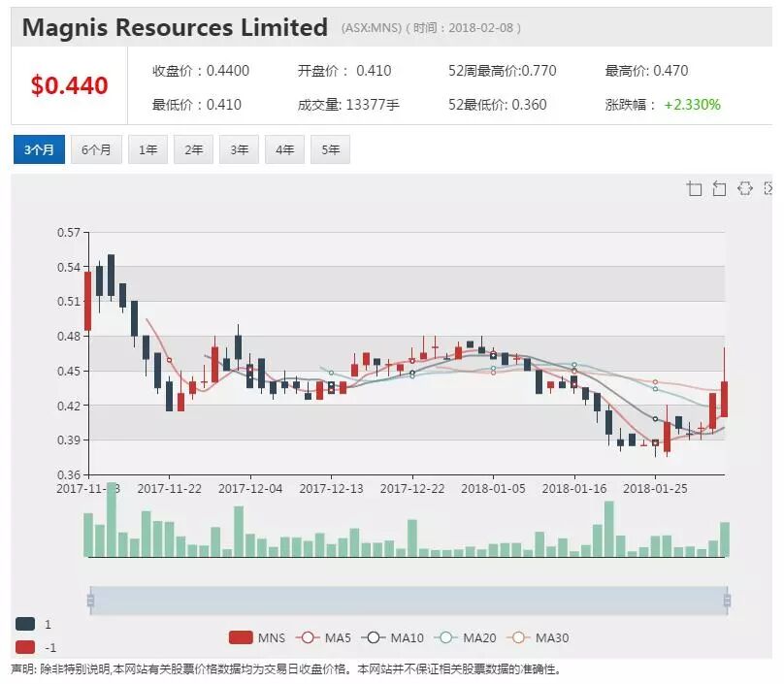Click the partially visible rightmost toolbox icon

point(768,188)
